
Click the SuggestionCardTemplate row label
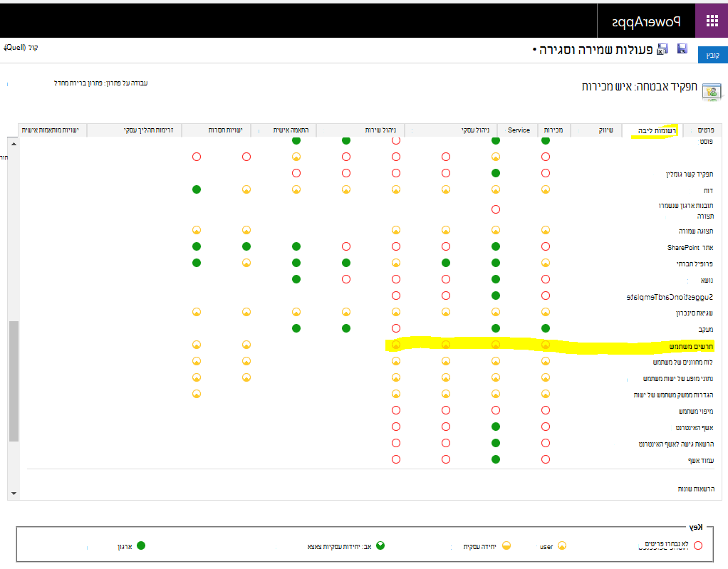click(x=670, y=297)
